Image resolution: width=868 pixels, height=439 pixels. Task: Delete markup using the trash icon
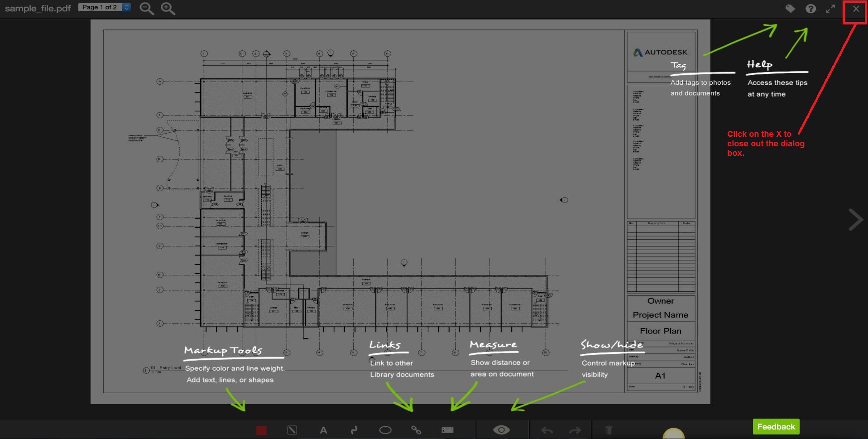[609, 429]
